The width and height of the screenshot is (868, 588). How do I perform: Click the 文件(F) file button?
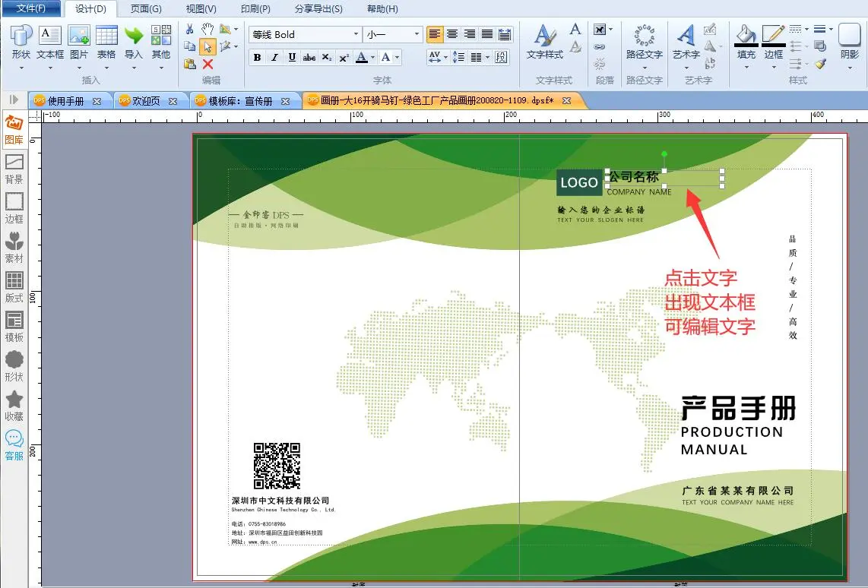pos(30,9)
